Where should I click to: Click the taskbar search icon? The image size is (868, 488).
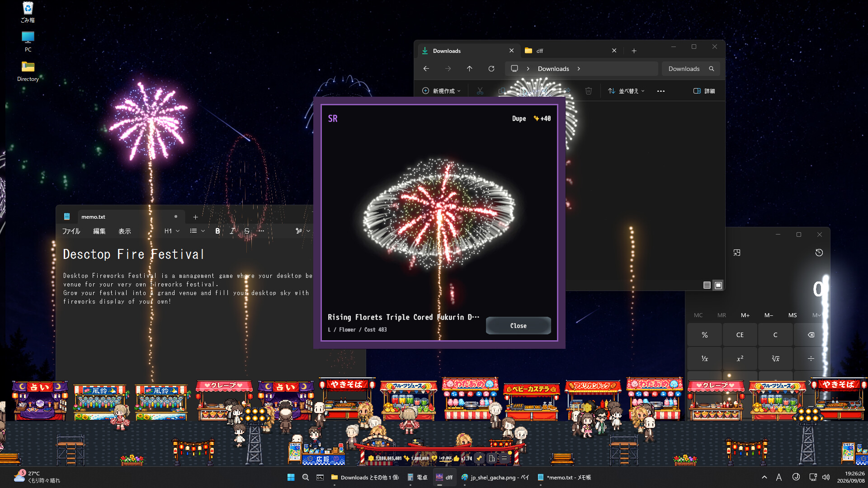click(x=306, y=477)
